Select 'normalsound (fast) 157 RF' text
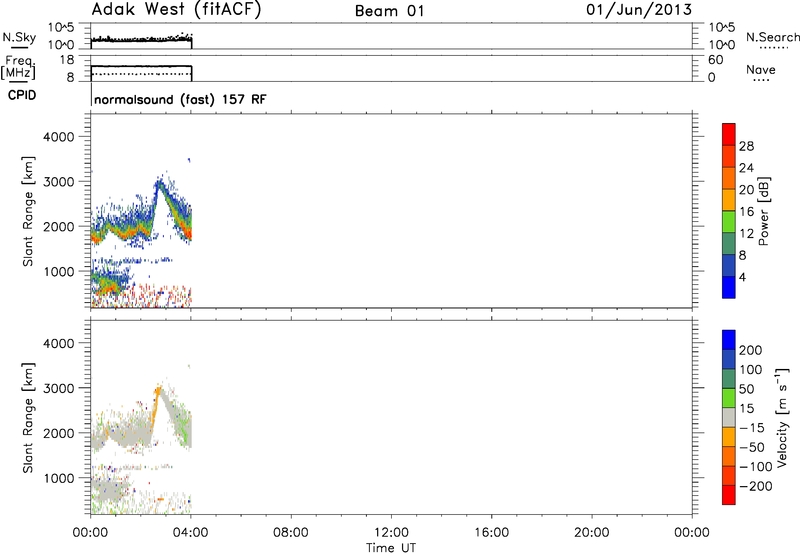This screenshot has height=554, width=800. click(180, 99)
